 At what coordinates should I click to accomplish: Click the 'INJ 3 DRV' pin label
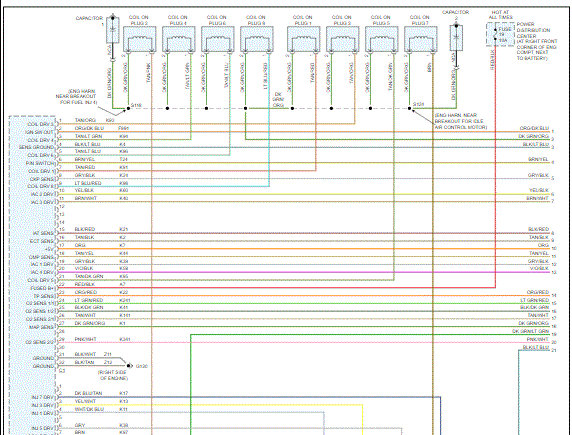point(42,405)
